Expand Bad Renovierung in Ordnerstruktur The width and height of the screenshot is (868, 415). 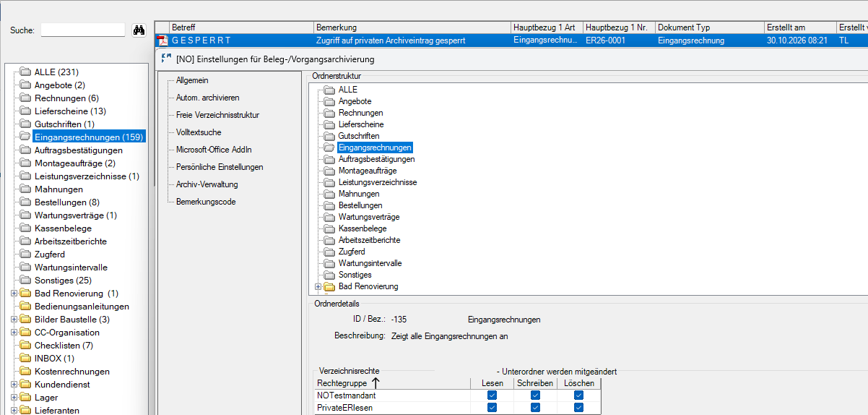click(x=318, y=286)
